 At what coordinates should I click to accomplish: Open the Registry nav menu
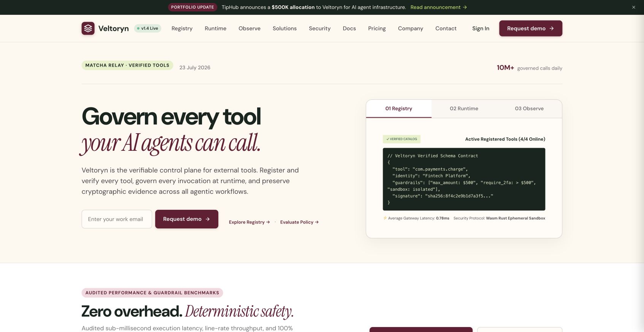tap(182, 29)
